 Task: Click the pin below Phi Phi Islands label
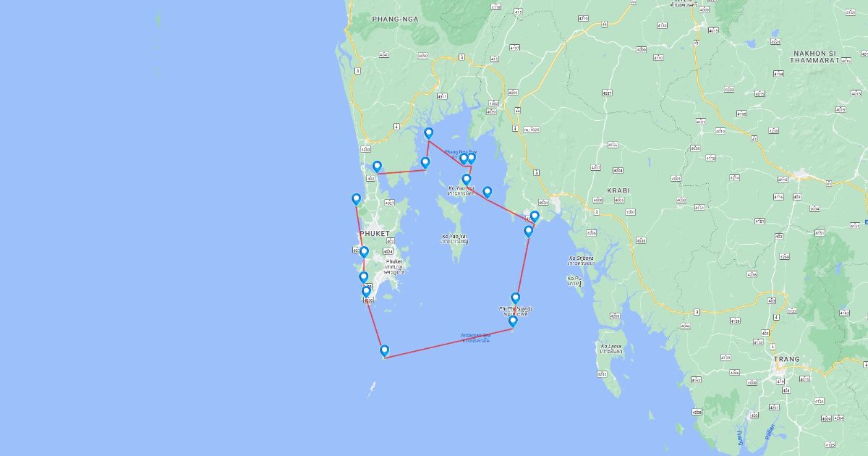[513, 321]
